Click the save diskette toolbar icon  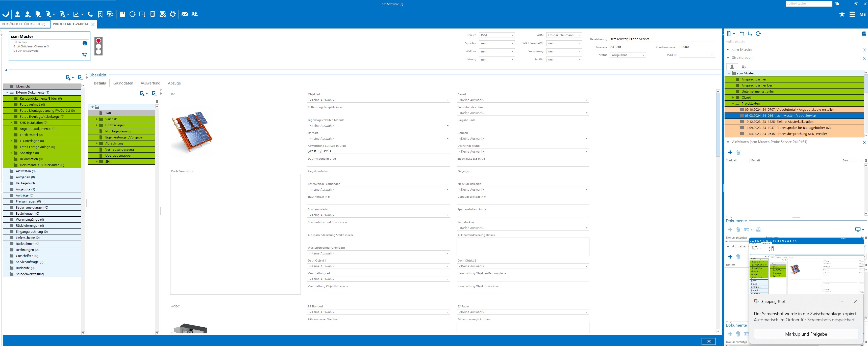coord(122,14)
